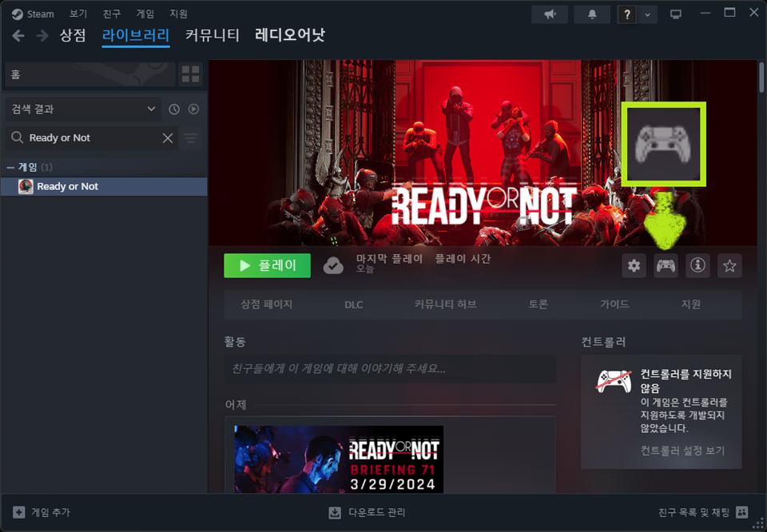Viewport: 767px width, 532px height.
Task: Open the 가이드 link
Action: tap(614, 304)
